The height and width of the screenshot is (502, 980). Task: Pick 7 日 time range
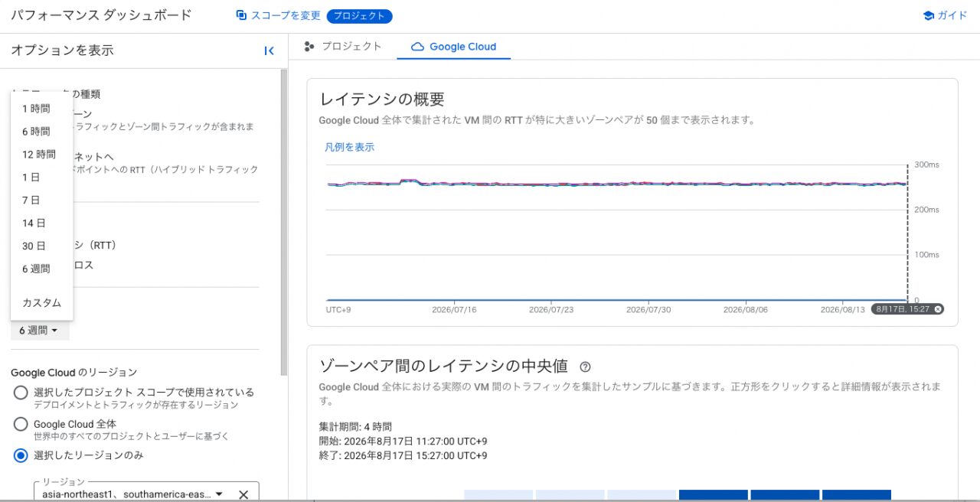42,200
